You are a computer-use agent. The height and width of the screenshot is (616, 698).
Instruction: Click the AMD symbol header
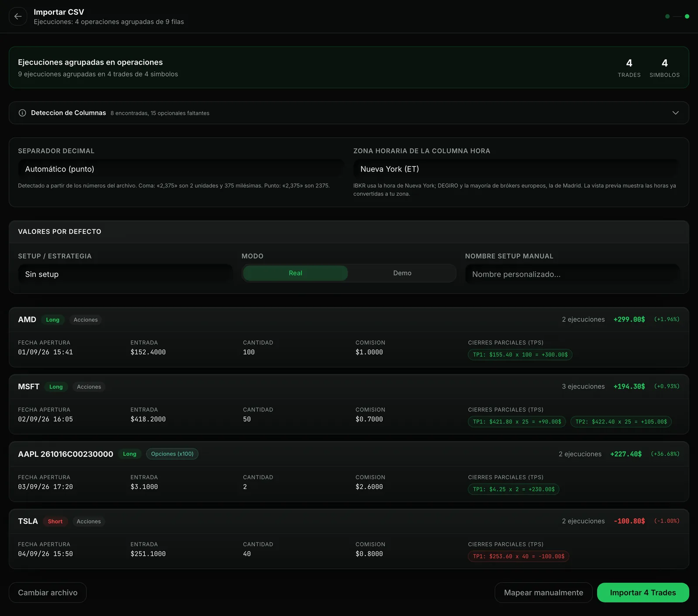click(x=27, y=320)
